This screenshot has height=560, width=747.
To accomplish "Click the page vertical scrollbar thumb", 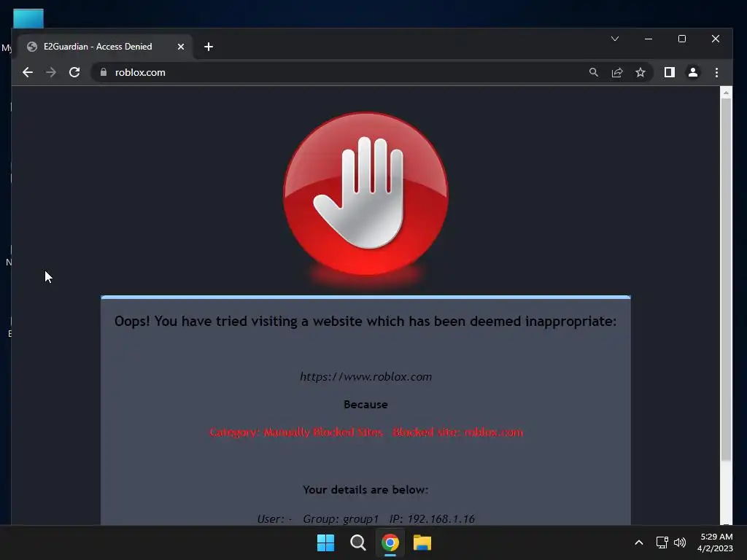I will (x=726, y=280).
